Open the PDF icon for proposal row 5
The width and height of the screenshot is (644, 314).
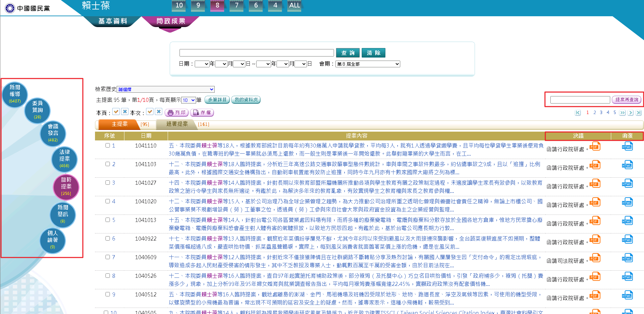click(595, 221)
